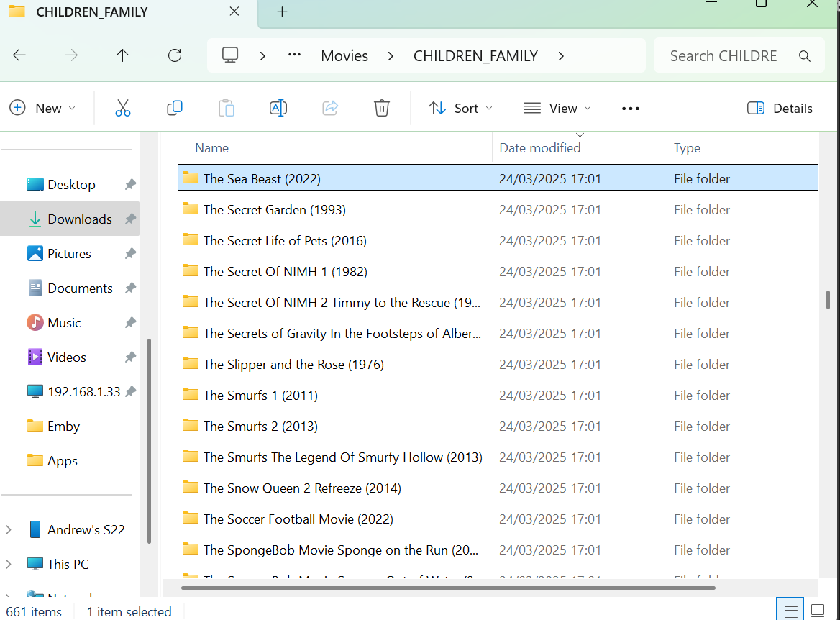The height and width of the screenshot is (620, 840).
Task: Open a new tab with plus button
Action: click(x=282, y=12)
